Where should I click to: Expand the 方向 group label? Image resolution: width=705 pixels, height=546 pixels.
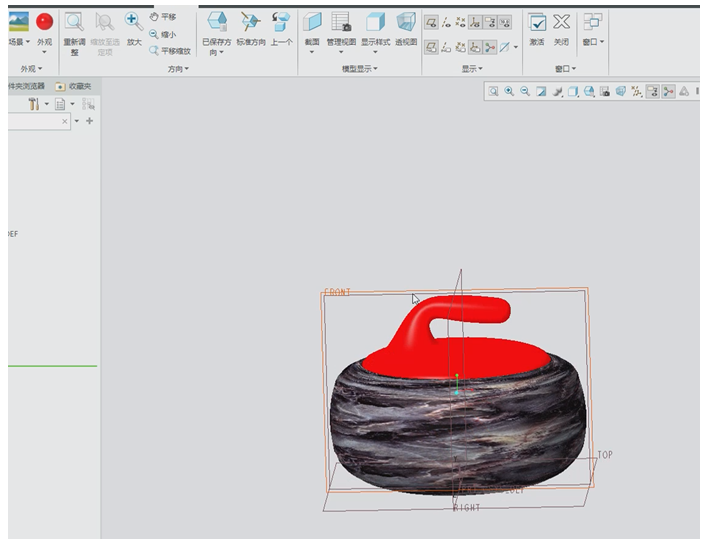click(178, 69)
